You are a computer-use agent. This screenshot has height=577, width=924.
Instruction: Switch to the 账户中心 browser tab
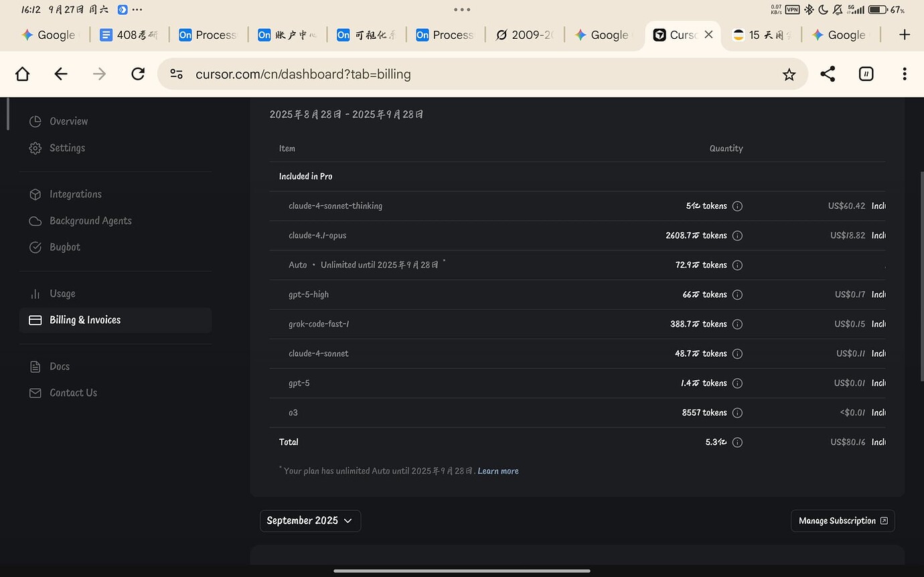coord(288,35)
